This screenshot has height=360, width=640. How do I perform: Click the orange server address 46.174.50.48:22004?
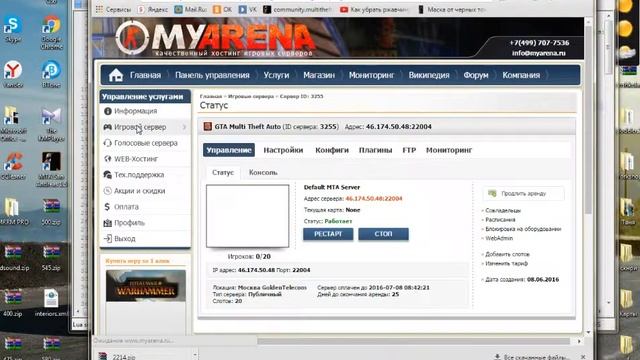tap(374, 199)
